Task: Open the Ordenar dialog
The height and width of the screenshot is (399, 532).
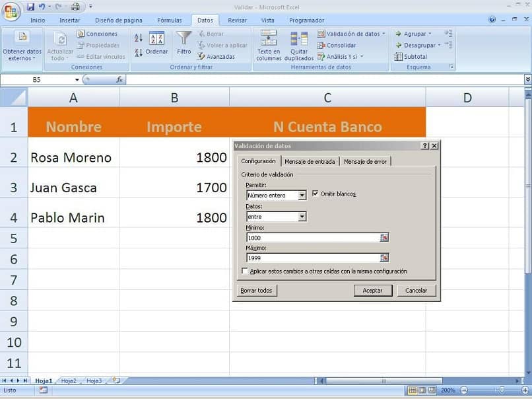Action: 156,43
